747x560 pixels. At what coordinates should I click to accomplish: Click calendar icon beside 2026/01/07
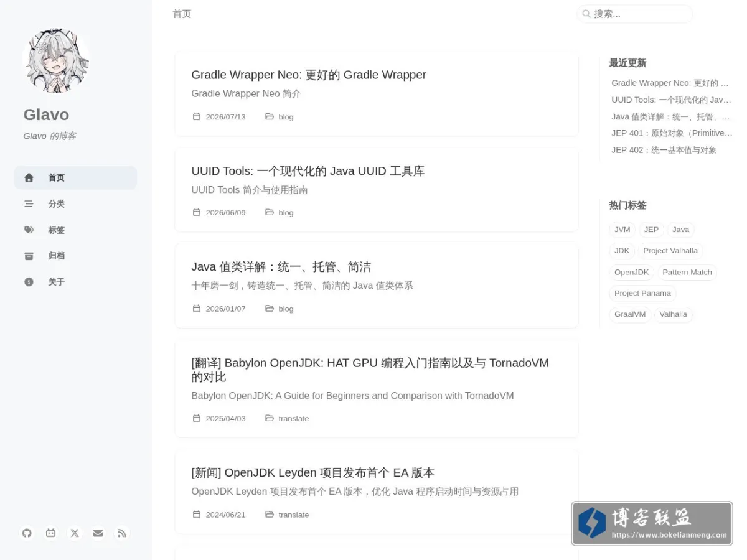tap(197, 309)
